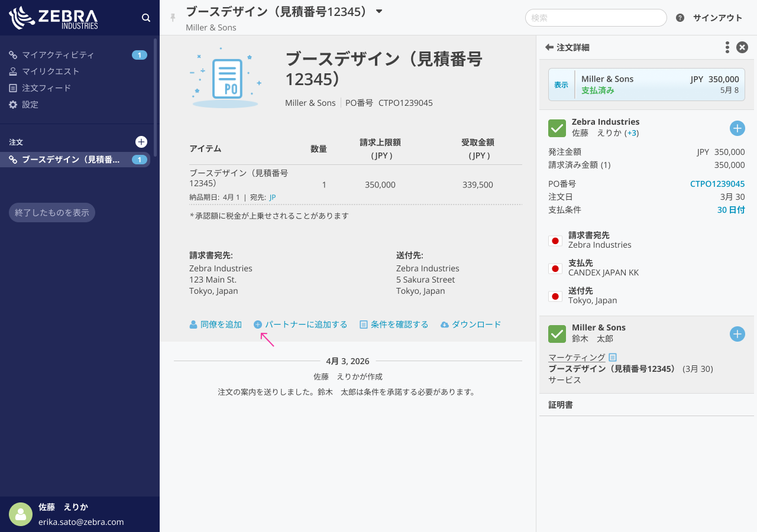This screenshot has height=532, width=757.
Task: Open 設定 in the sidebar
Action: (30, 105)
